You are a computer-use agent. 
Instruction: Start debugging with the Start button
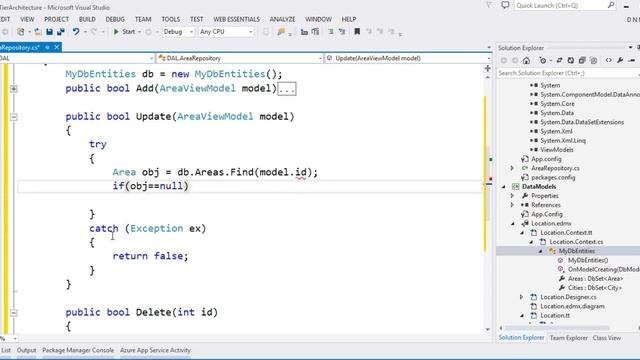[124, 31]
